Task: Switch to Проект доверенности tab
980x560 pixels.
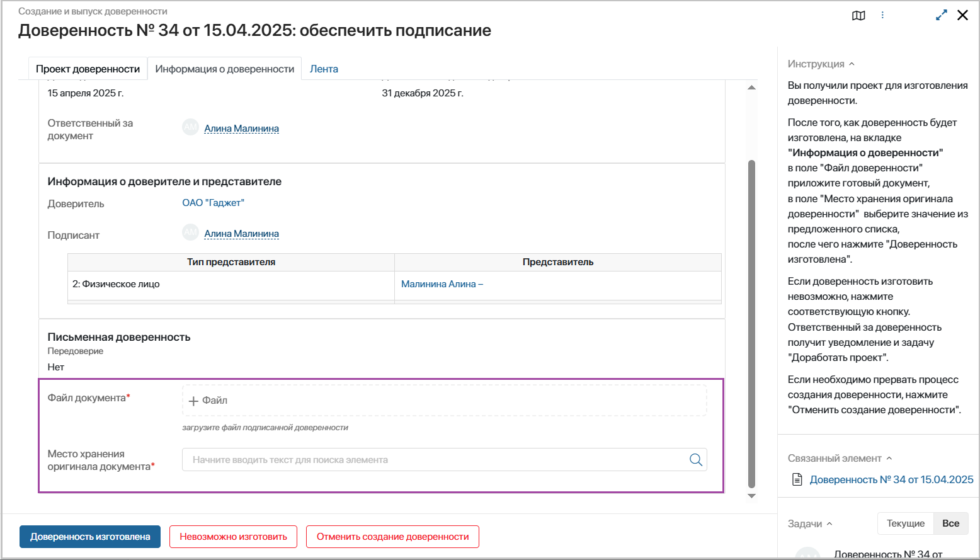Action: 88,69
